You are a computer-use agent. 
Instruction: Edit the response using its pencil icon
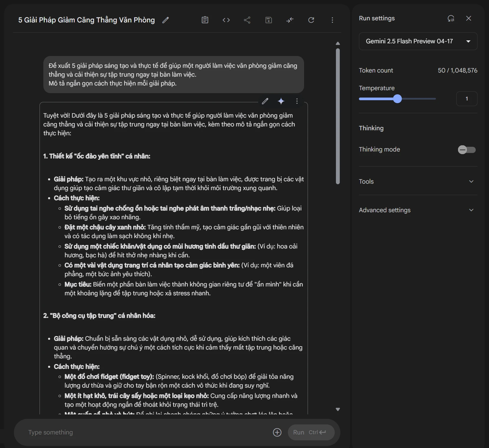coord(265,101)
